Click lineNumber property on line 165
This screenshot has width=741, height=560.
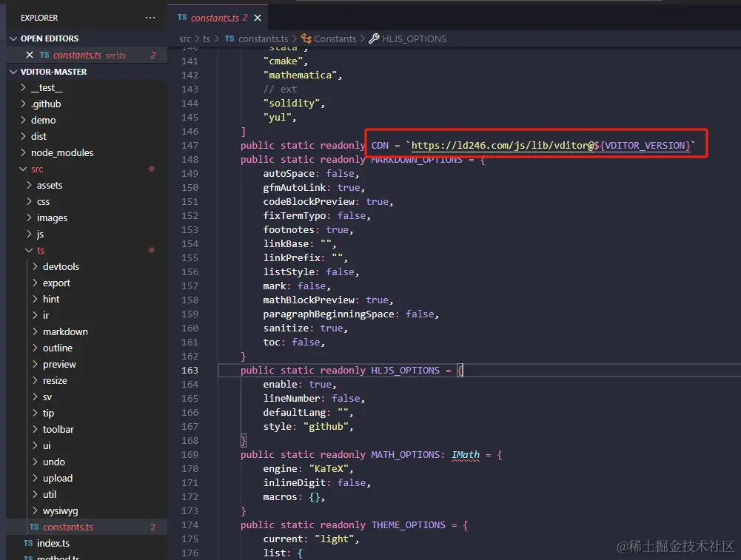[292, 399]
